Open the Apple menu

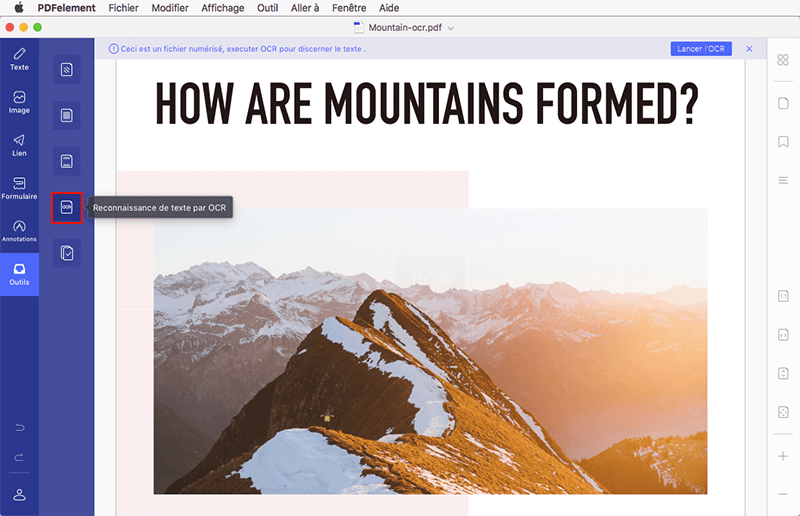click(x=19, y=8)
